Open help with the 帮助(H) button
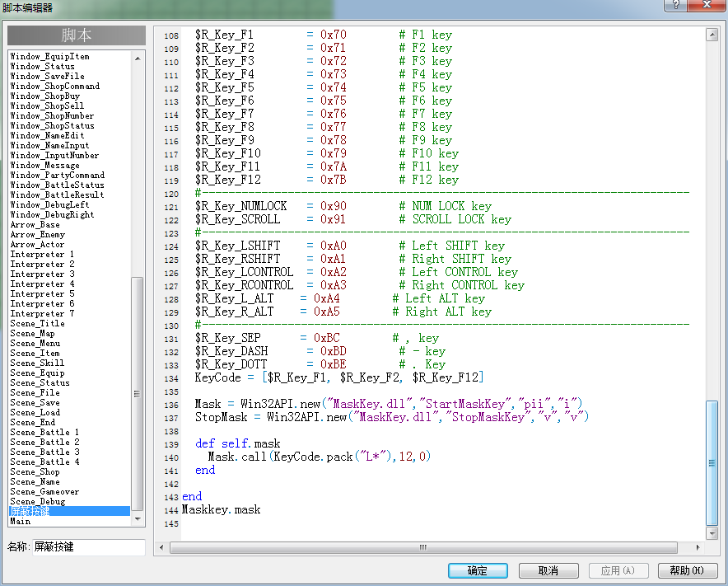 pos(687,570)
